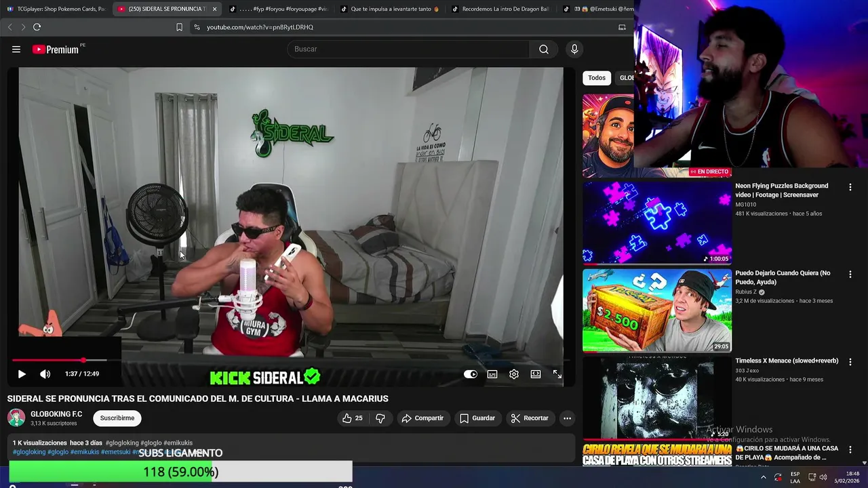Viewport: 868px width, 488px height.
Task: Open Compartir share dialog
Action: 422,418
